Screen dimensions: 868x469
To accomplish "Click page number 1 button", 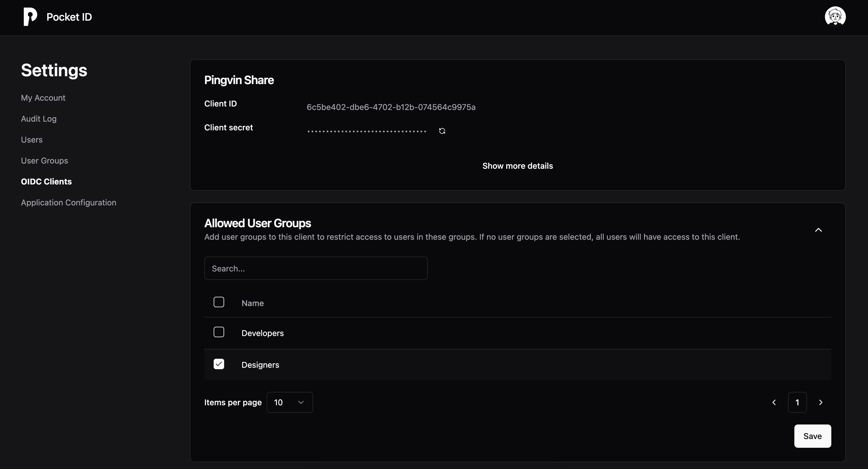I will tap(797, 402).
